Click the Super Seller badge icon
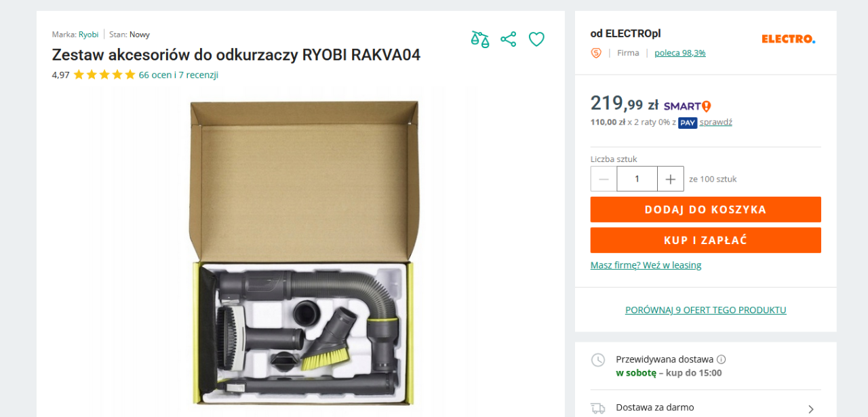868x417 pixels. (596, 53)
